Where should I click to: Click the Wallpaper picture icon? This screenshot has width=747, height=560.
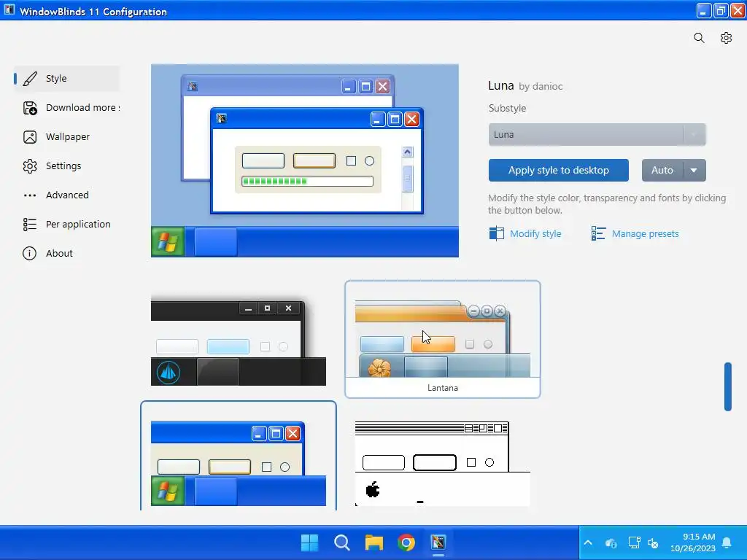(x=30, y=137)
